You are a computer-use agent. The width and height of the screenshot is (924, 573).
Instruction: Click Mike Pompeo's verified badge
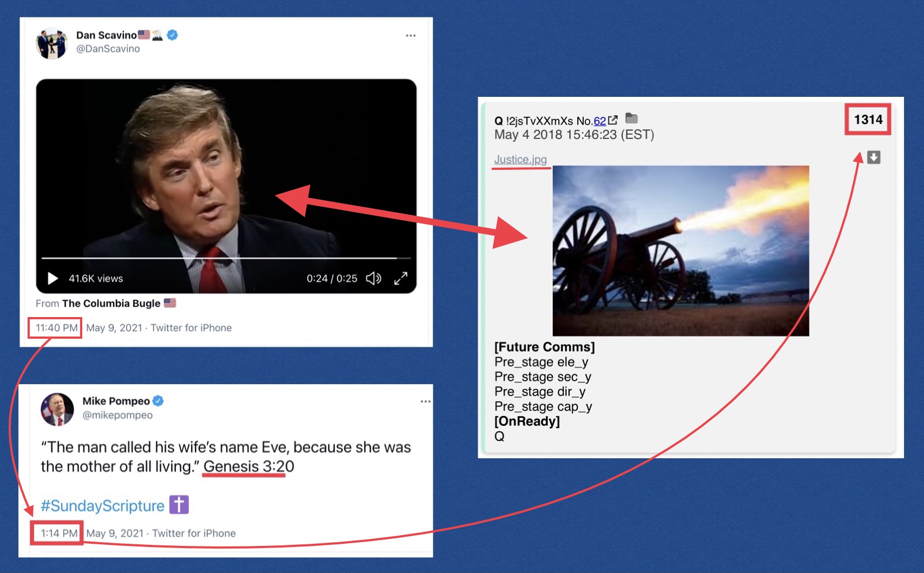click(x=158, y=401)
